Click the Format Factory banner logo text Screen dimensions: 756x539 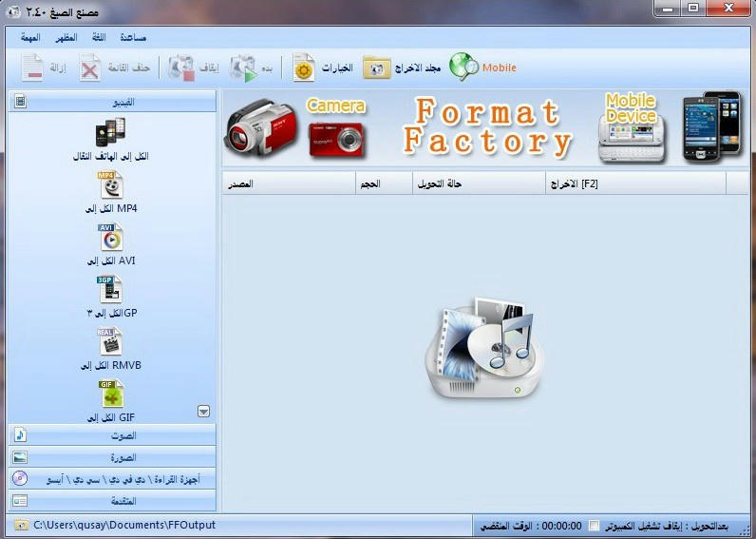pos(487,127)
